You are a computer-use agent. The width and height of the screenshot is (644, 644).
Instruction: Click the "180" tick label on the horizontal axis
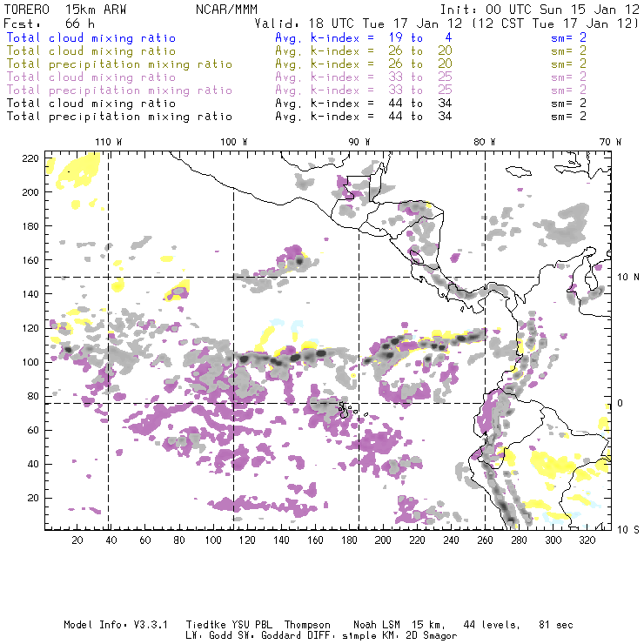tap(349, 540)
